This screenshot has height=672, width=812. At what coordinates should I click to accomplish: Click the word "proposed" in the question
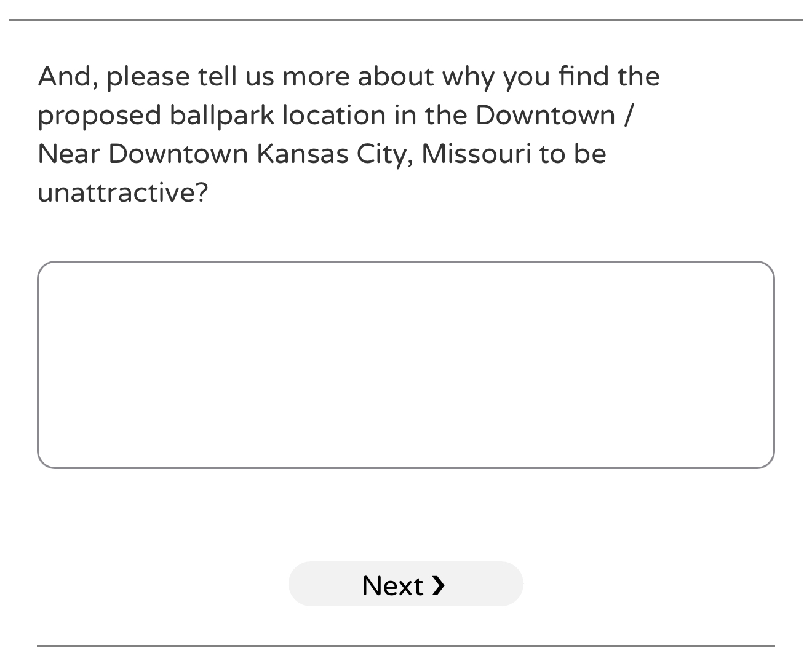coord(99,116)
